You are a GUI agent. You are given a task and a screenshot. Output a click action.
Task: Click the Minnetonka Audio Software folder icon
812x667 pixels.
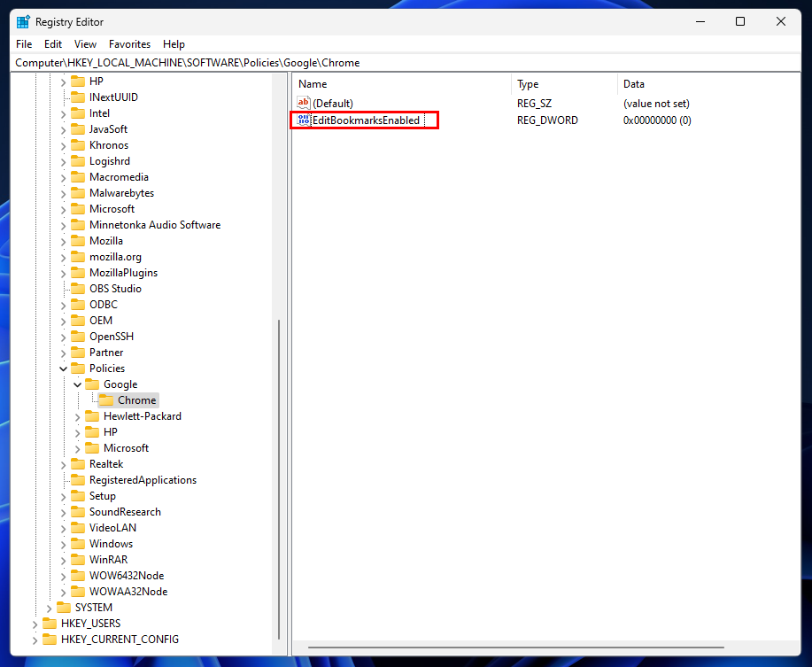point(78,224)
